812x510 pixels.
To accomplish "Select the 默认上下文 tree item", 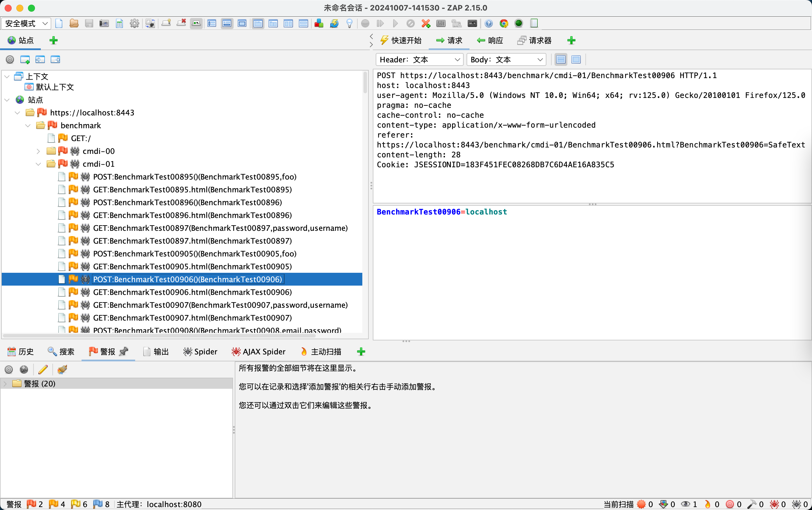I will pos(49,87).
